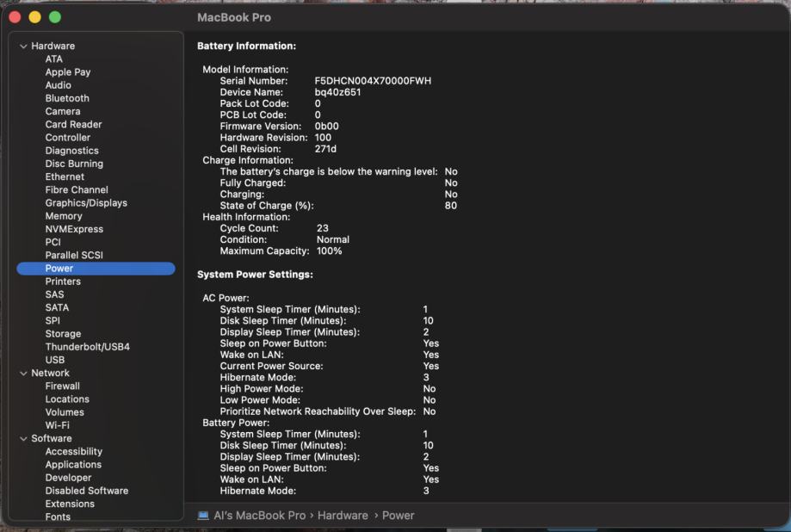Image resolution: width=791 pixels, height=532 pixels.
Task: Open Ethernet hardware info
Action: [x=65, y=177]
